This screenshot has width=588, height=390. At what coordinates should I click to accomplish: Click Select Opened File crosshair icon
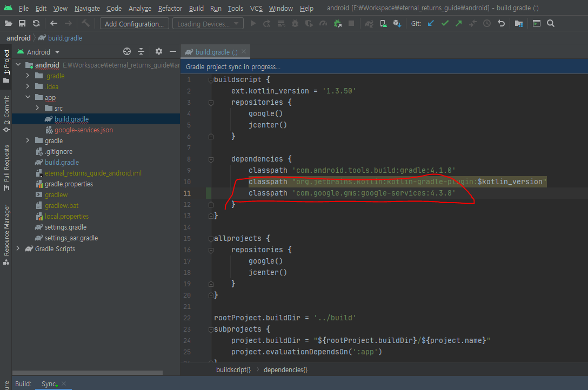pyautogui.click(x=127, y=52)
